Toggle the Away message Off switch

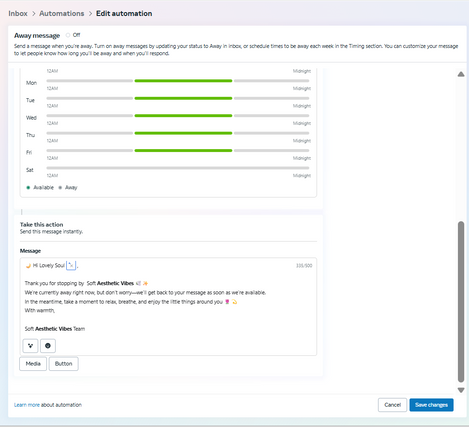point(68,35)
